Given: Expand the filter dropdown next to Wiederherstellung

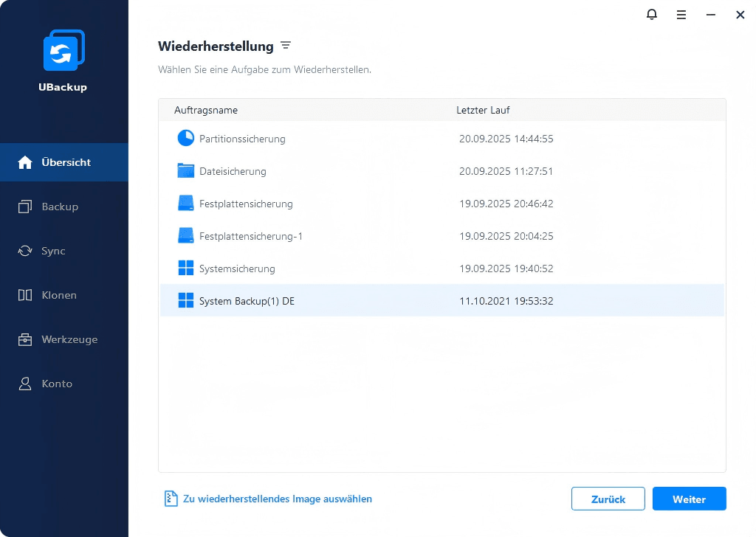Looking at the screenshot, I should [286, 46].
